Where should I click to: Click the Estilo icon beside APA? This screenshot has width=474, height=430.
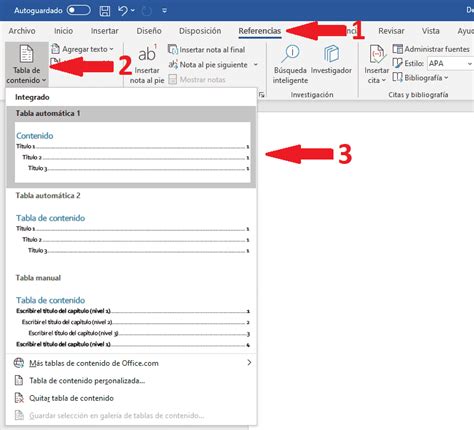coord(397,63)
